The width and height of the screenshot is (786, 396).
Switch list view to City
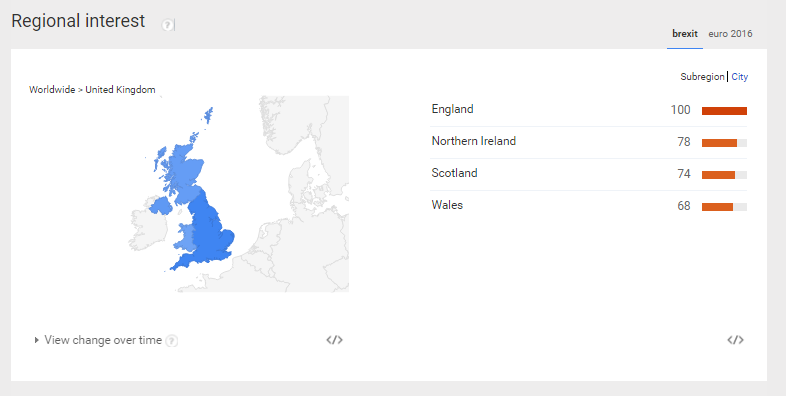739,77
